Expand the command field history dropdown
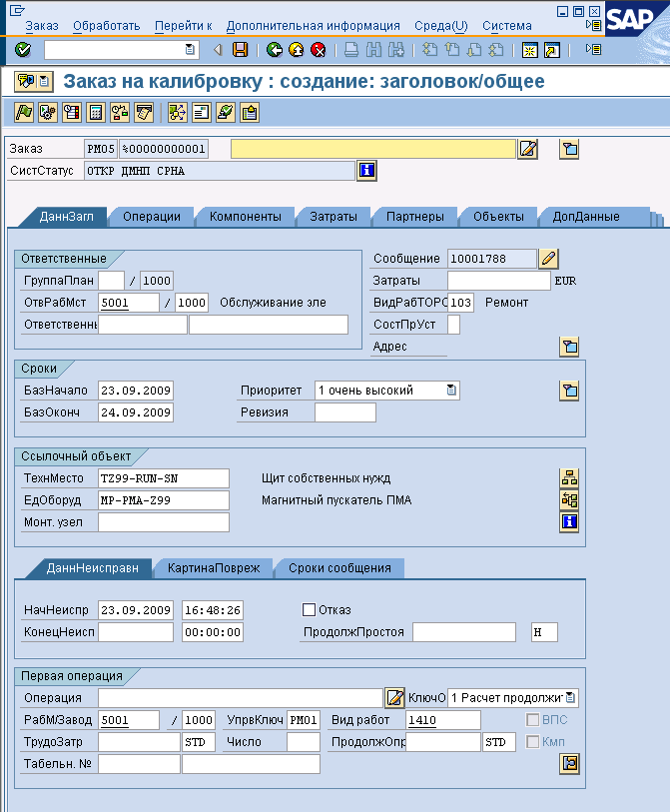670x812 pixels. coord(190,50)
